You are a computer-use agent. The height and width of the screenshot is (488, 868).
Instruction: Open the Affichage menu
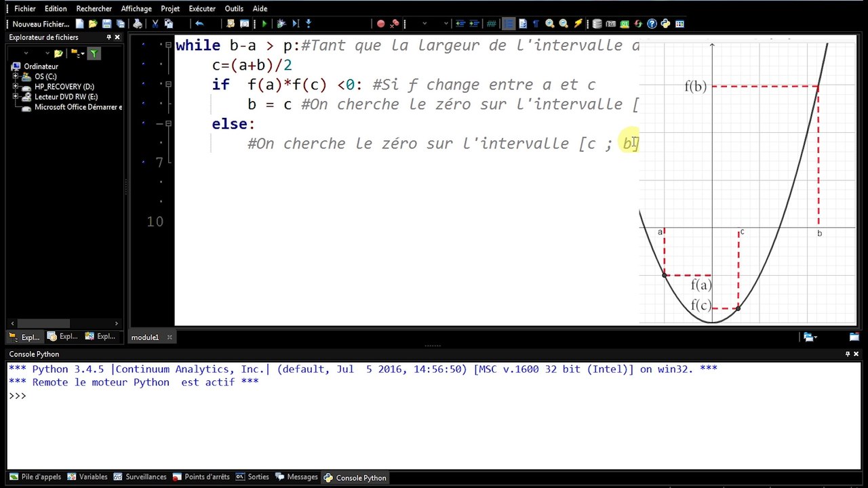pyautogui.click(x=136, y=9)
